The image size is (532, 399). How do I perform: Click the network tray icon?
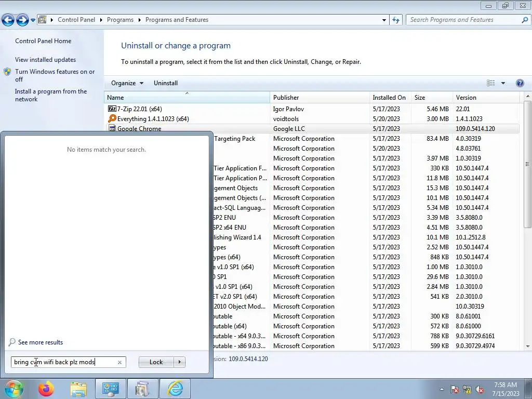(467, 390)
